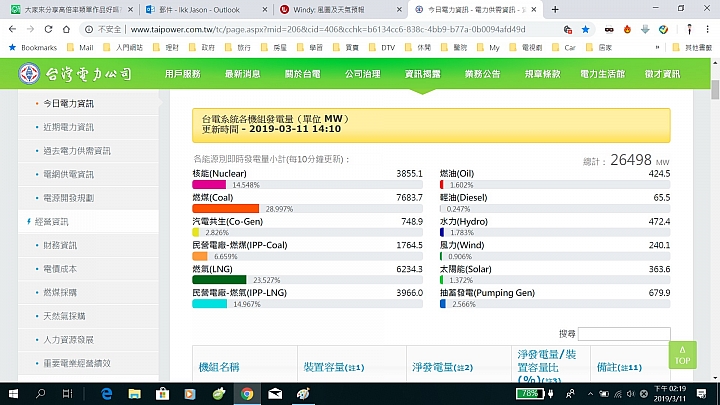This screenshot has height=405, width=720.
Task: Click the red flame extension icon
Action: [627, 29]
